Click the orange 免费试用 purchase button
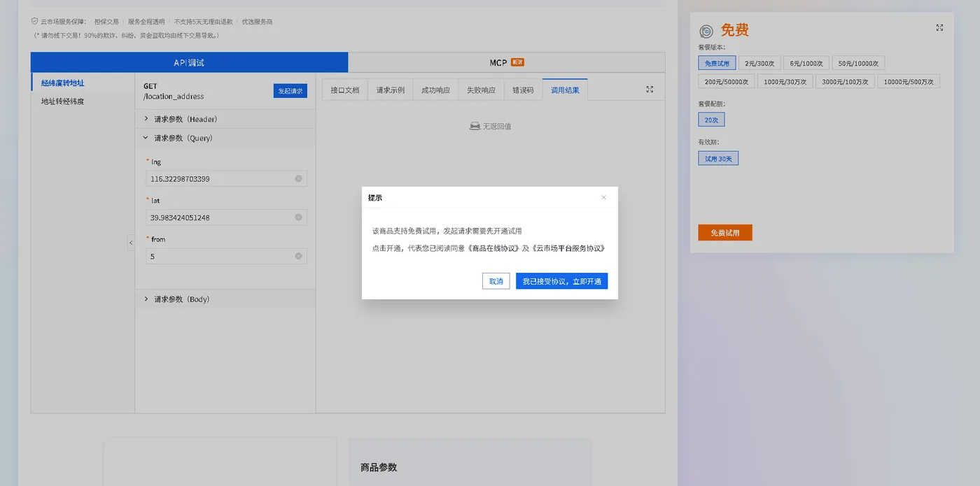 (x=725, y=233)
